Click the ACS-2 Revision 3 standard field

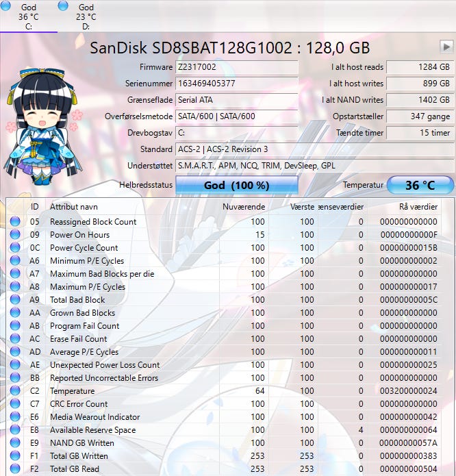point(314,149)
